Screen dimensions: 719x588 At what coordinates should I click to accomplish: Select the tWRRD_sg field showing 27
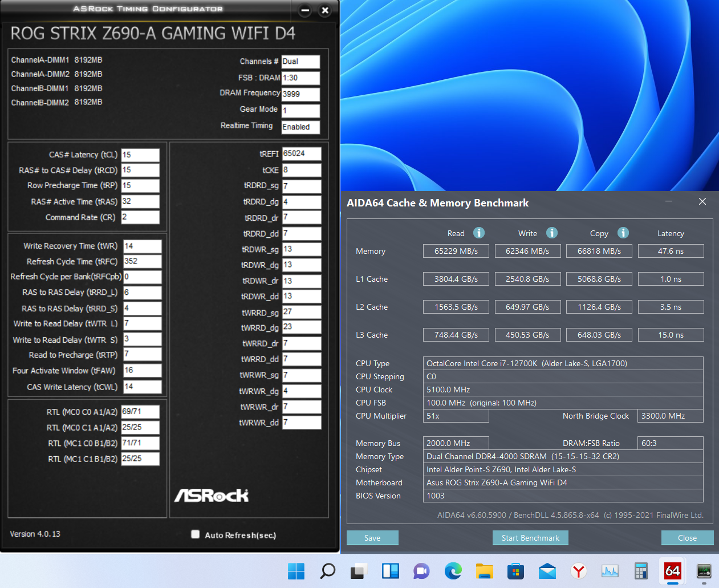pyautogui.click(x=302, y=312)
